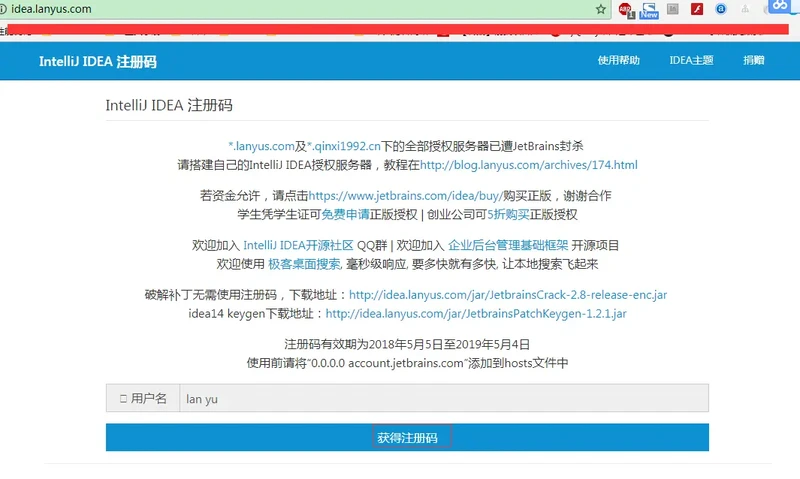Open the 使用帮助 navigation menu item
Viewport: 800px width, 479px height.
618,60
